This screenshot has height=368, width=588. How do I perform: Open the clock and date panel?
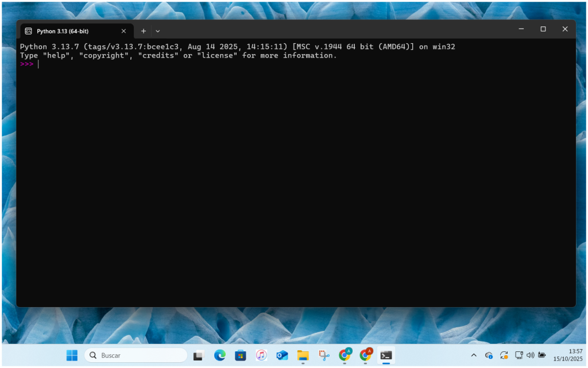coord(567,355)
